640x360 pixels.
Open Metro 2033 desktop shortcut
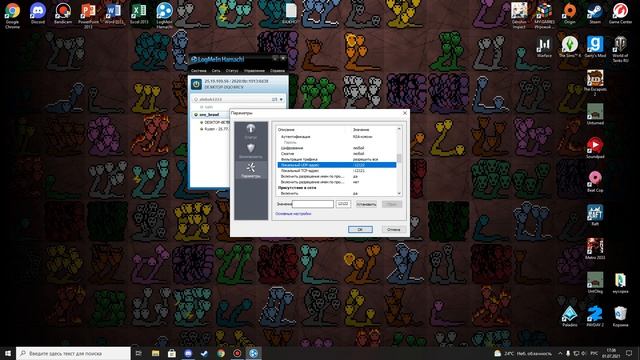coord(595,249)
